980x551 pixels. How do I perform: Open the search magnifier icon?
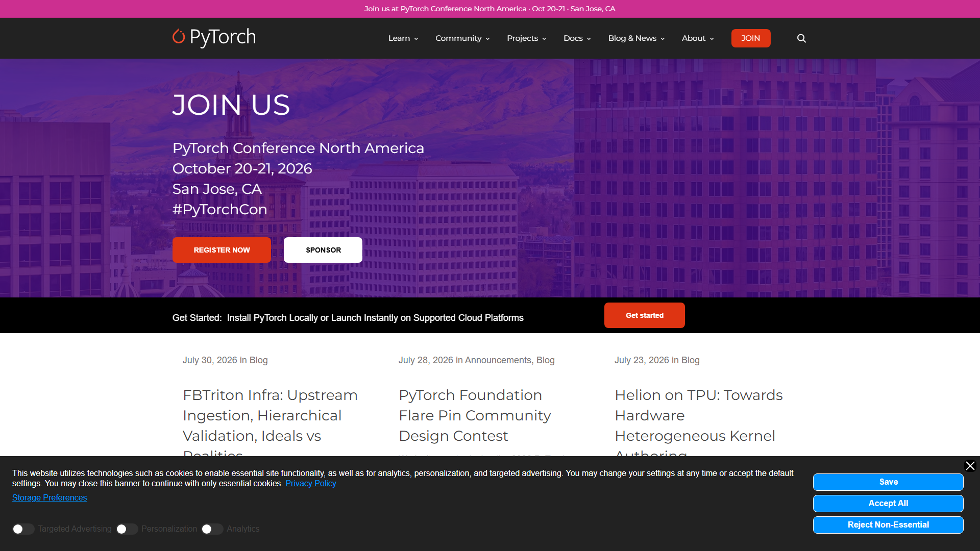tap(801, 38)
